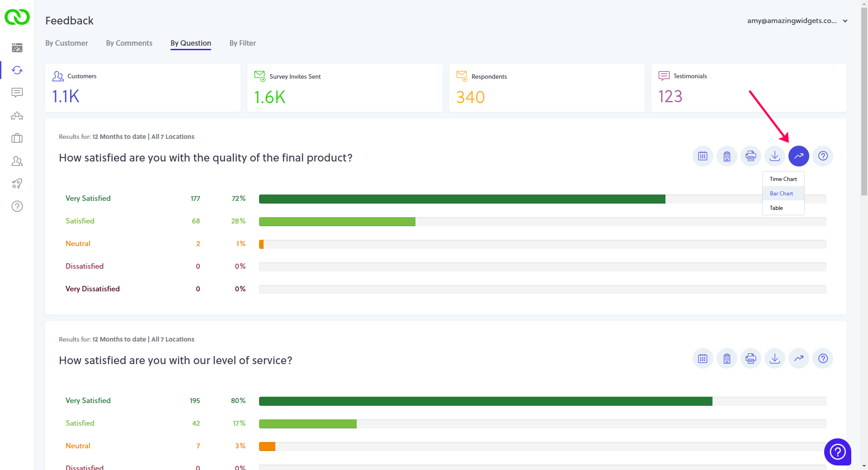Click building locations icon for level of service question
868x470 pixels.
tap(726, 359)
